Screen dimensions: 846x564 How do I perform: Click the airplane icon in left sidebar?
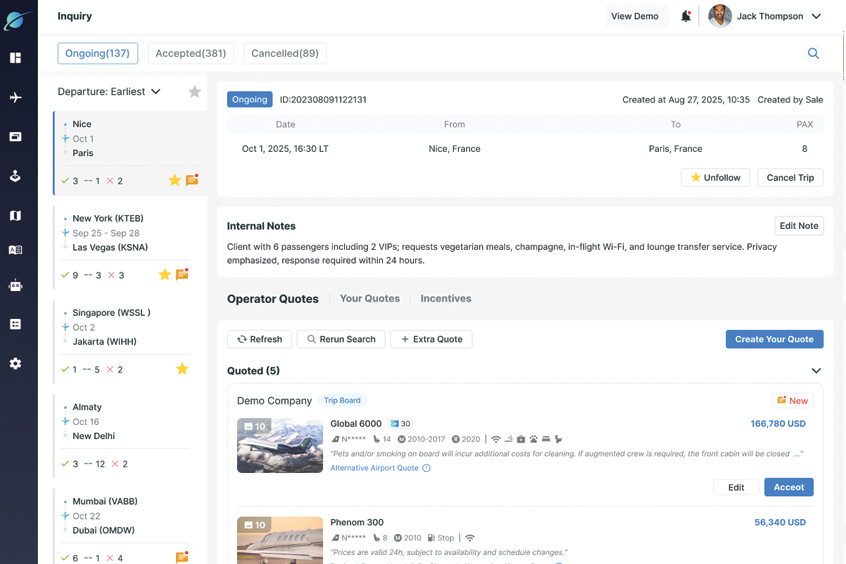(x=15, y=98)
